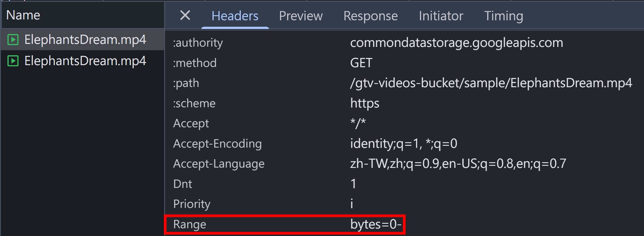The height and width of the screenshot is (236, 644).
Task: Click the :path header value
Action: (491, 83)
